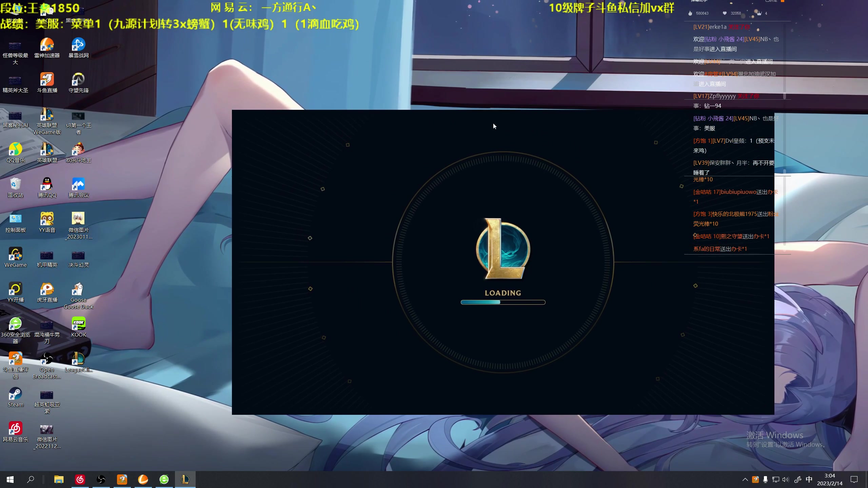Open Windows Ink pen tray icon
Screen dimensions: 868x488
[797, 480]
